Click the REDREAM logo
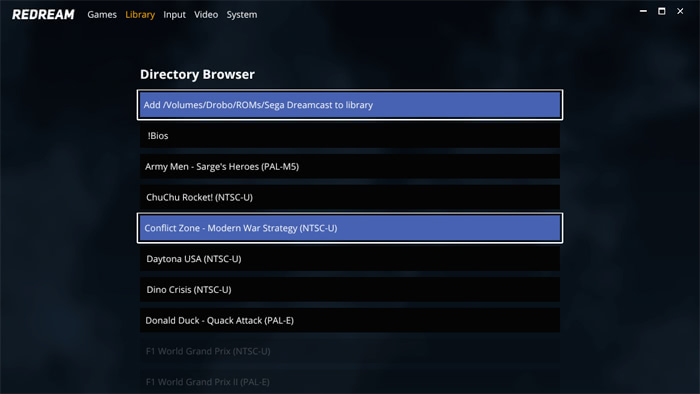 click(x=43, y=15)
